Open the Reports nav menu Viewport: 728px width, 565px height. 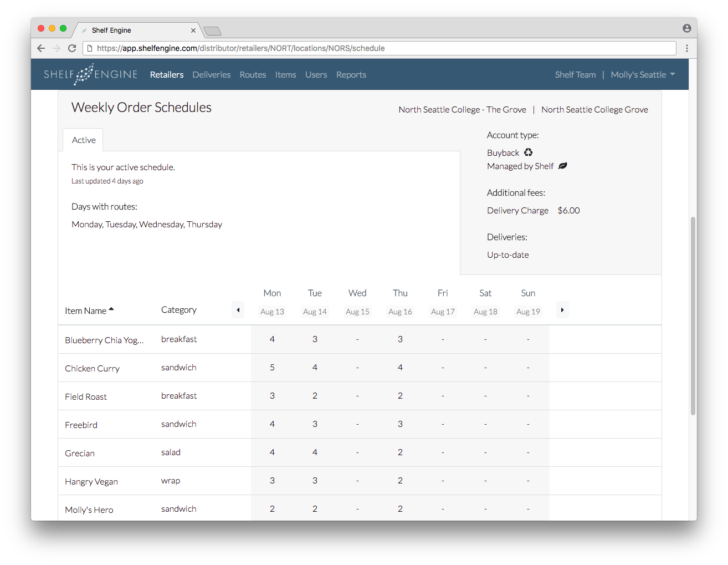pyautogui.click(x=351, y=75)
